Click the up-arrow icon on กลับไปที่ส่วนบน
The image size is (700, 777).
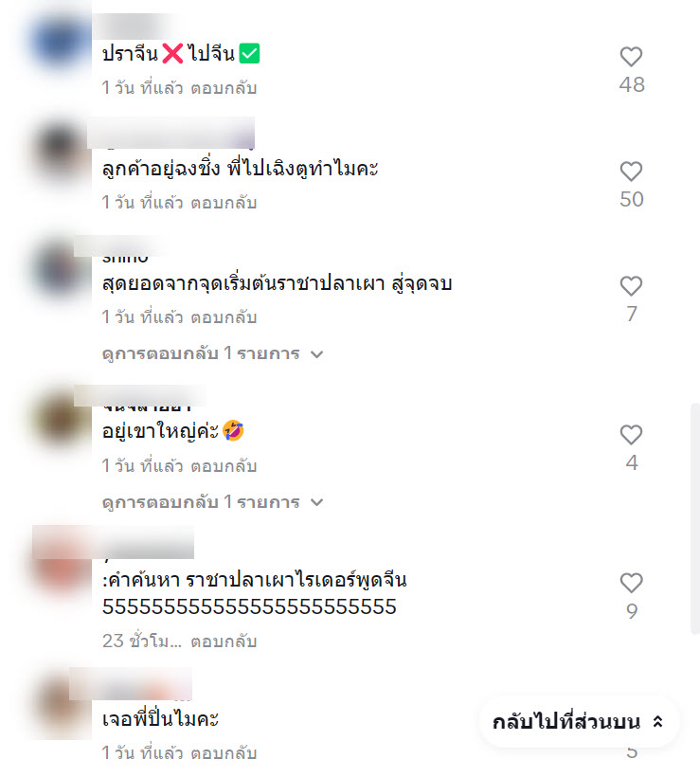coord(658,721)
